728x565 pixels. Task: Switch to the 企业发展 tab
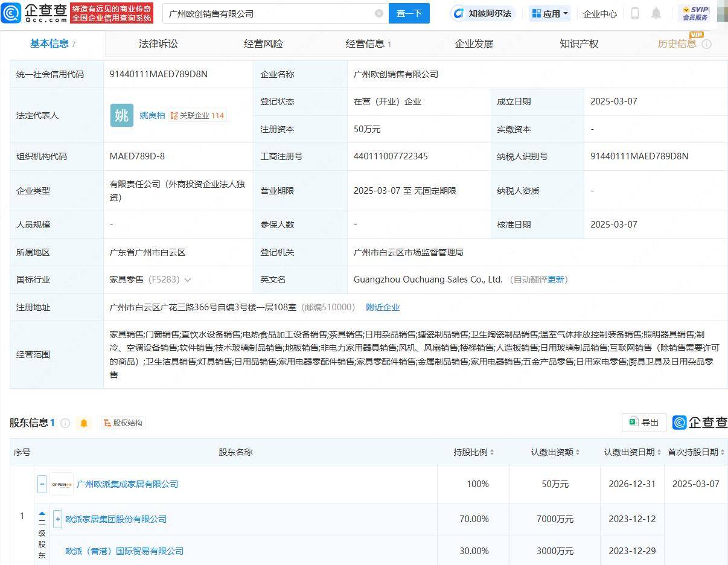pyautogui.click(x=474, y=43)
